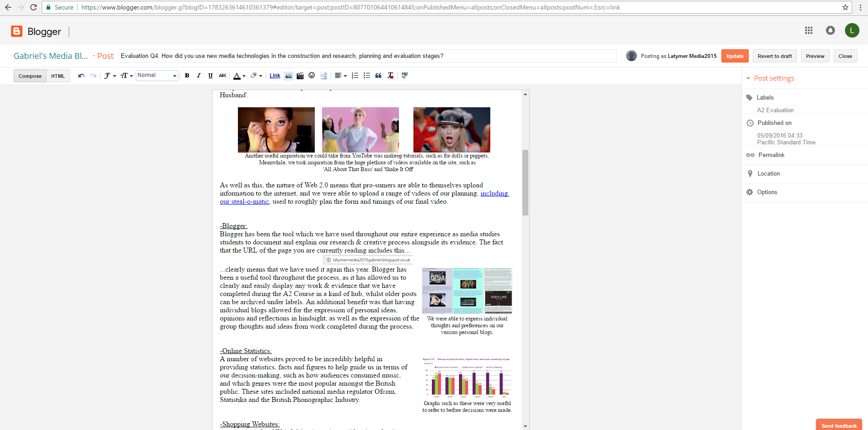The height and width of the screenshot is (430, 868).
Task: Edit the post title field
Action: point(367,56)
